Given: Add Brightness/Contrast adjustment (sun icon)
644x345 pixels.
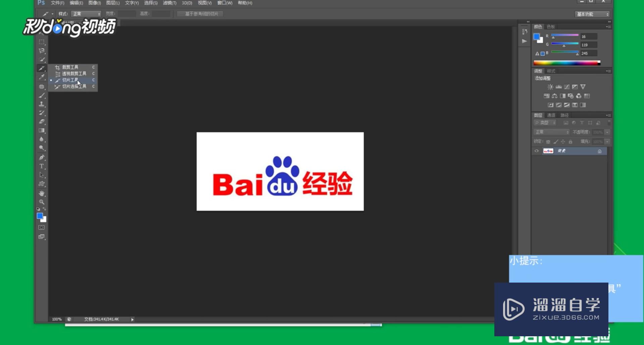Looking at the screenshot, I should 550,87.
